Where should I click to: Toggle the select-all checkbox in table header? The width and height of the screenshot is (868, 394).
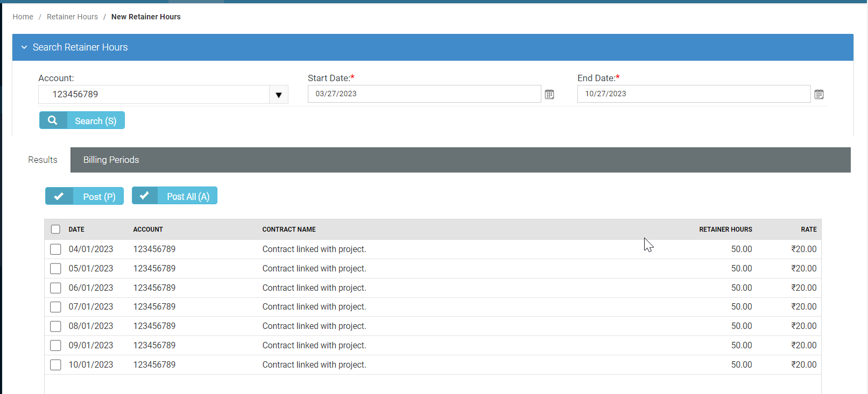[55, 230]
